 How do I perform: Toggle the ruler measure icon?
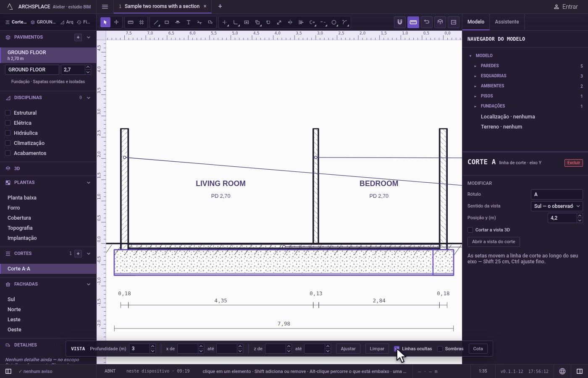[413, 22]
